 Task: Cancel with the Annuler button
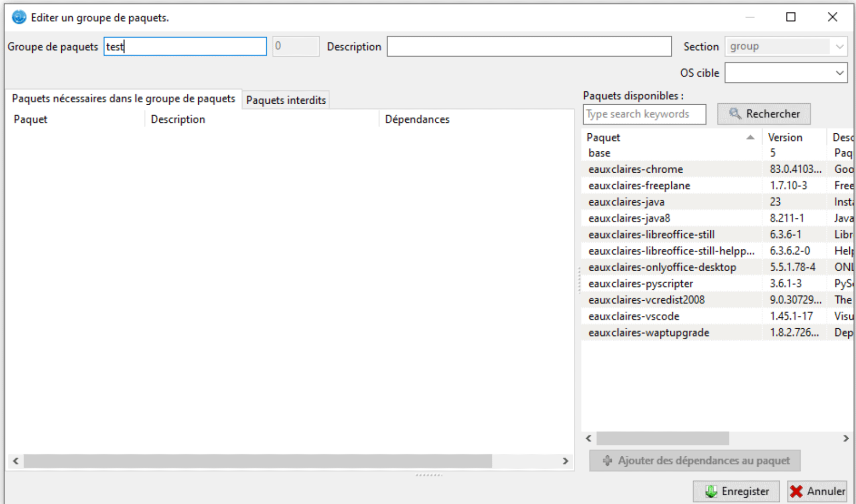[817, 491]
